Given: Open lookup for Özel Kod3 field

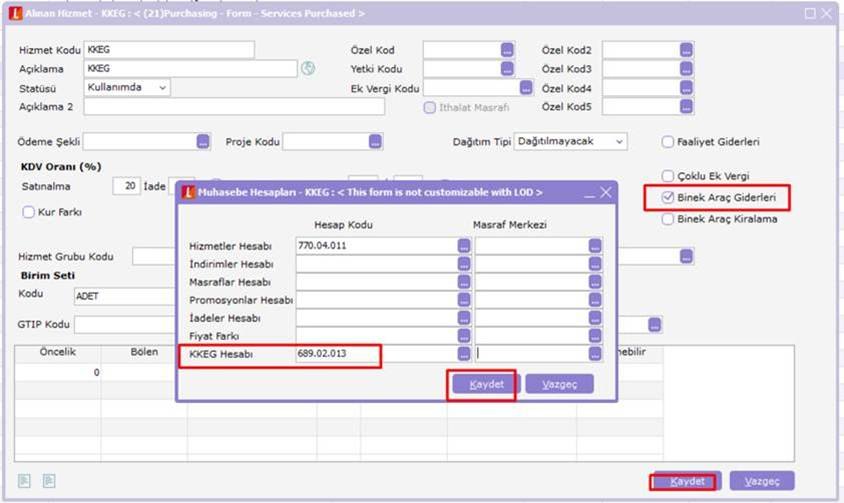Looking at the screenshot, I should (x=686, y=69).
